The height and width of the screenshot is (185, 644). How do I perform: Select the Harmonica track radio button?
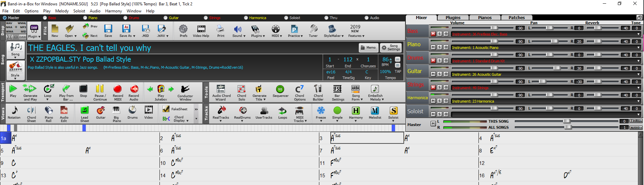246,18
